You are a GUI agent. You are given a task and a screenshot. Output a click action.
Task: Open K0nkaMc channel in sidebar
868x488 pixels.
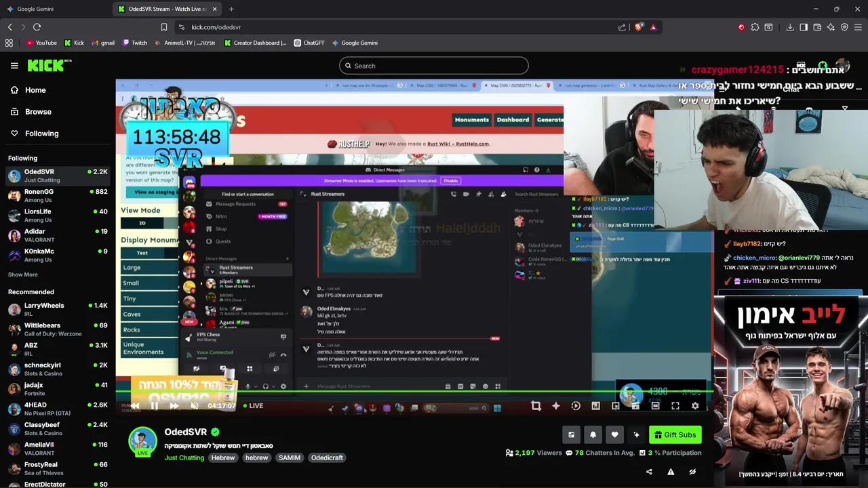click(x=57, y=255)
